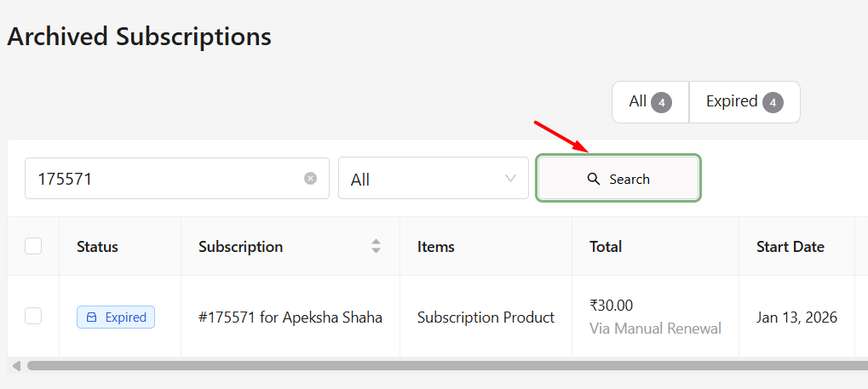Clear the search field text icon

click(311, 179)
